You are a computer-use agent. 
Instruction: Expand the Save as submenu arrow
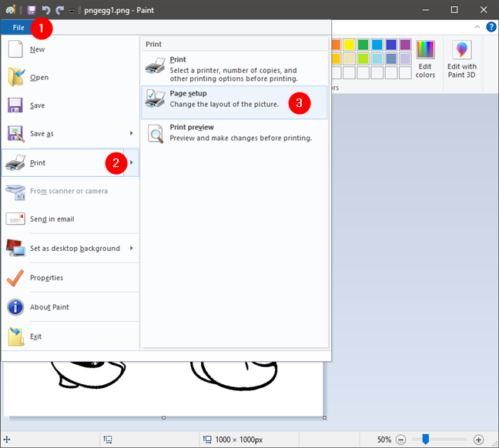coord(132,134)
